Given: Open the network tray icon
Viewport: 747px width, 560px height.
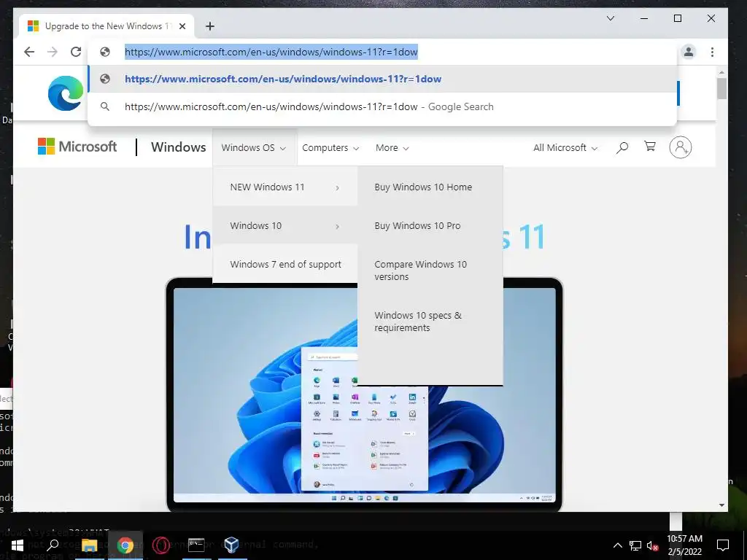Looking at the screenshot, I should (635, 545).
